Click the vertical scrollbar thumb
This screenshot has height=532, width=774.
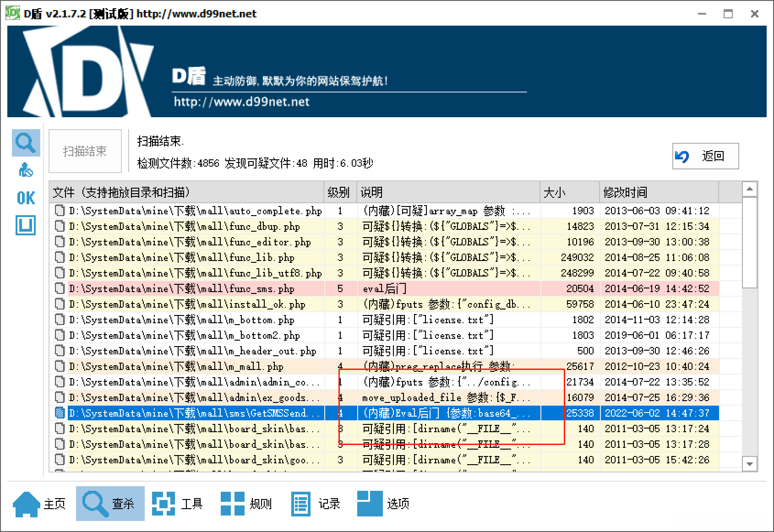[750, 243]
